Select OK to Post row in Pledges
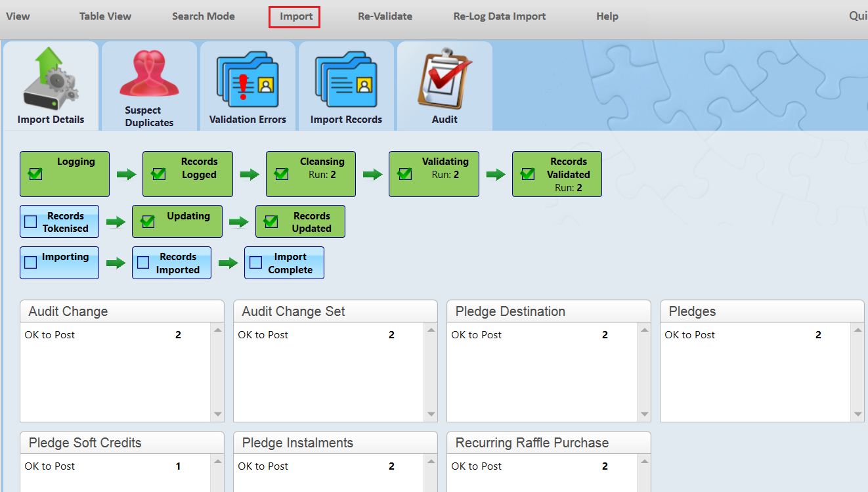 (x=756, y=335)
